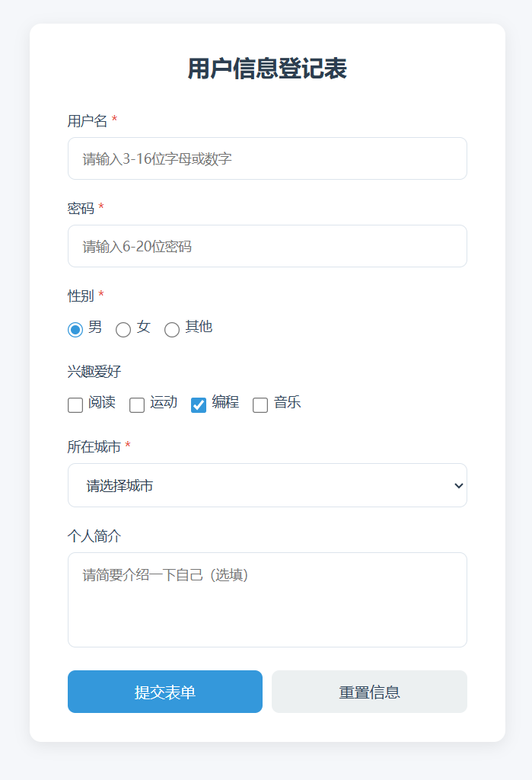
Task: Click the 密码 field label
Action: coord(81,208)
